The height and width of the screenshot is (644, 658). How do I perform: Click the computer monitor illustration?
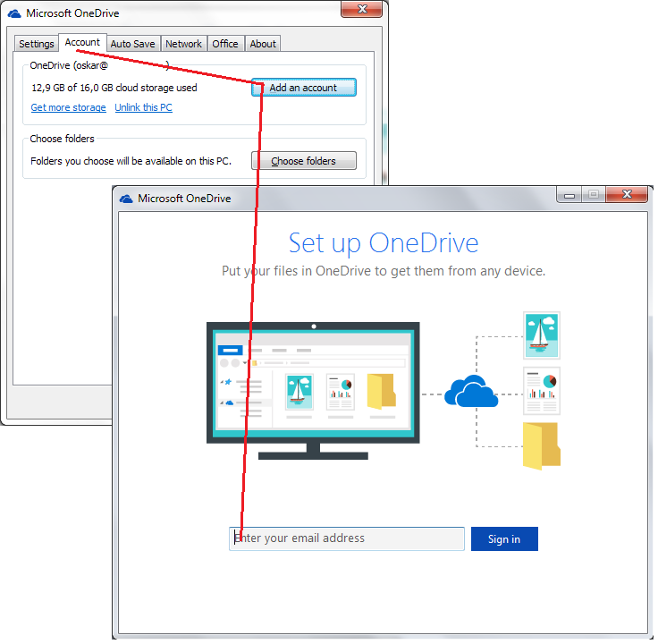click(x=313, y=391)
